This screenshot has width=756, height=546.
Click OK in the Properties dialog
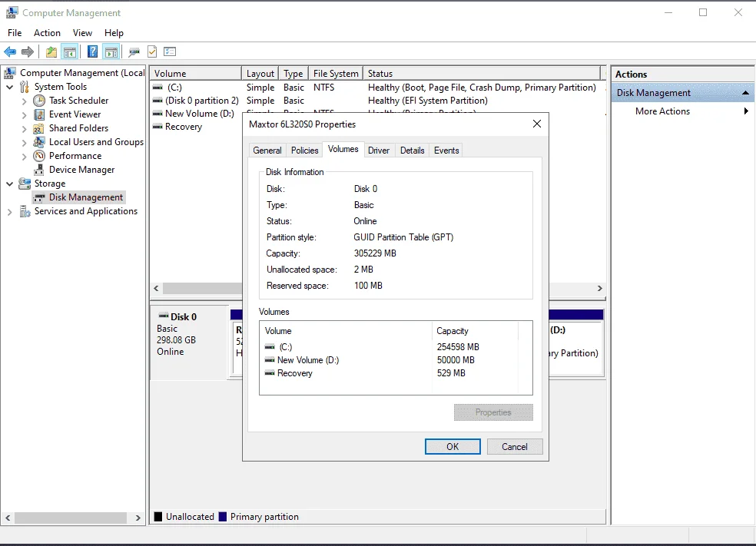(x=453, y=447)
